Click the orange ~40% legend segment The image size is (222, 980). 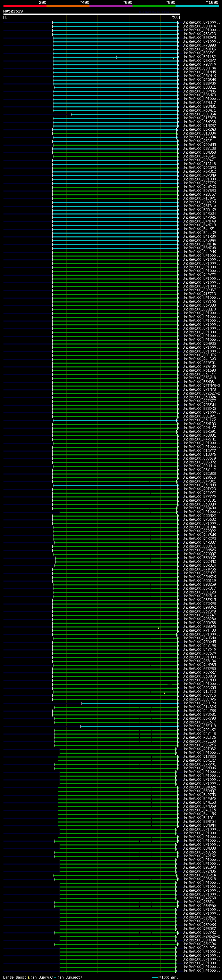pos(68,6)
